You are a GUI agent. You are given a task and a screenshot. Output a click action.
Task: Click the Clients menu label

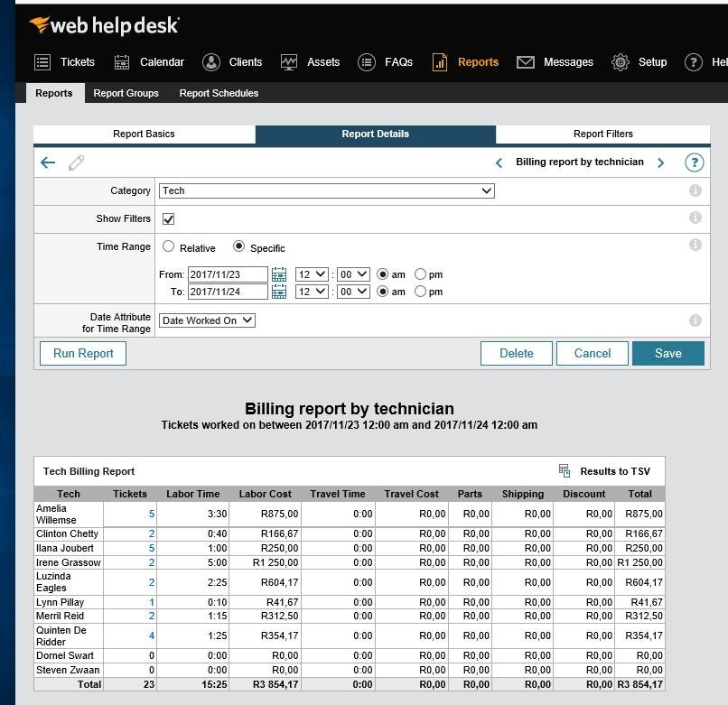[246, 62]
